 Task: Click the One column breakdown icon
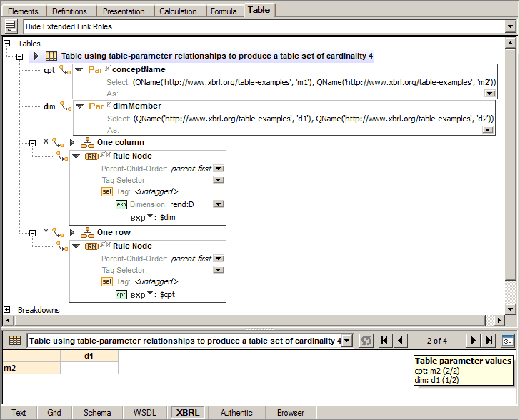tap(87, 143)
